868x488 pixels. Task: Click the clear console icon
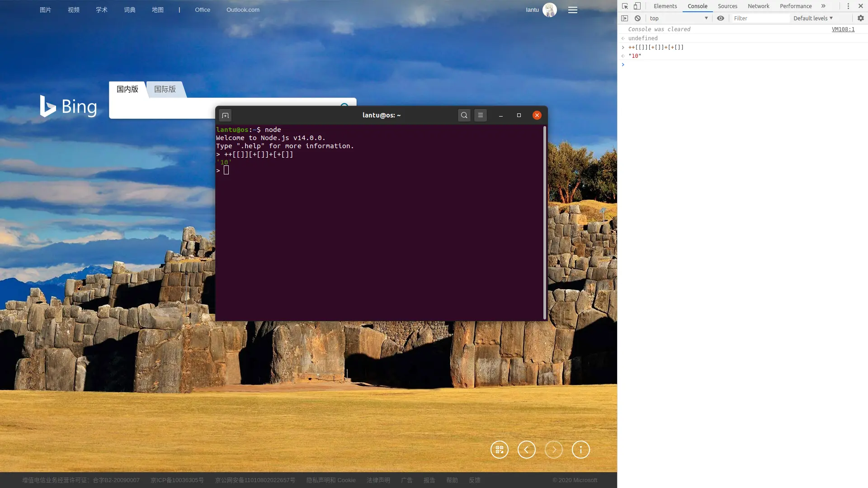pos(637,18)
